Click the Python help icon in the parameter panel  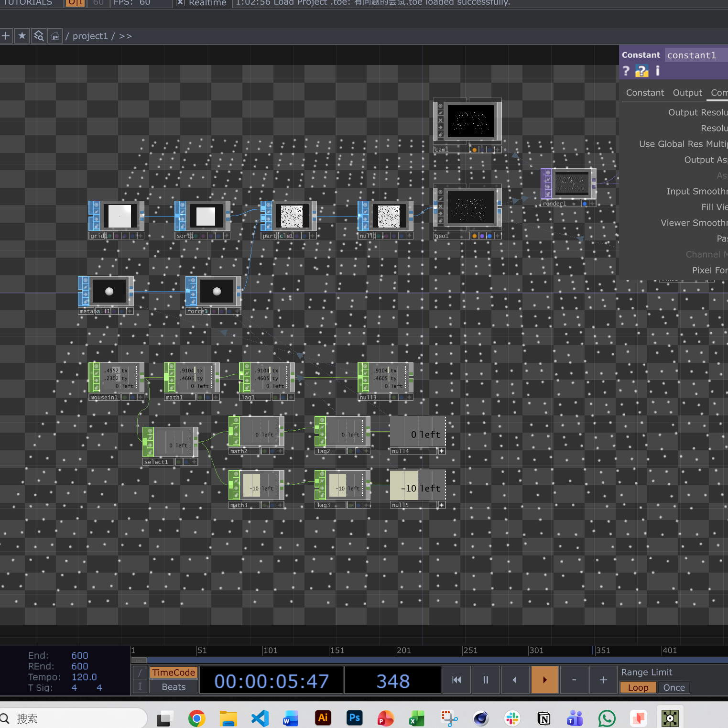(x=641, y=71)
